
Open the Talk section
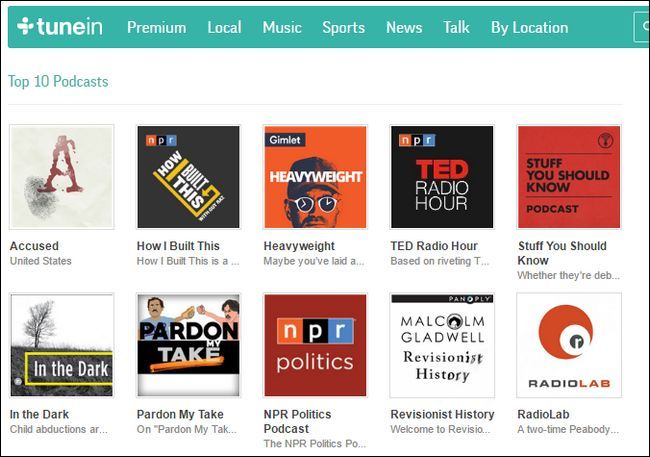(456, 27)
